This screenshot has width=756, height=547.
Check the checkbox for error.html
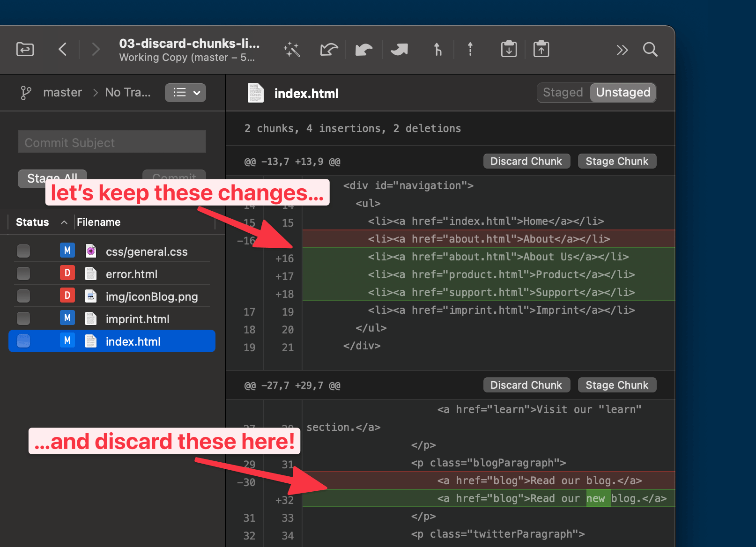pos(23,273)
